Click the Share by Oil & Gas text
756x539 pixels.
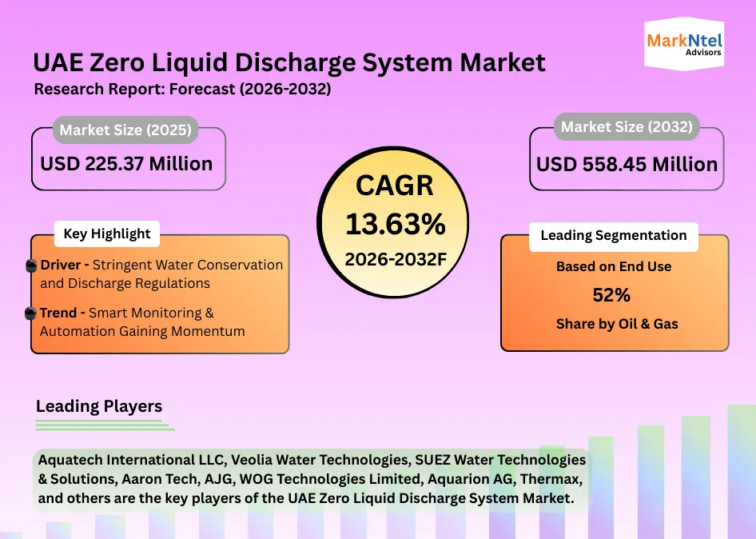pos(617,324)
